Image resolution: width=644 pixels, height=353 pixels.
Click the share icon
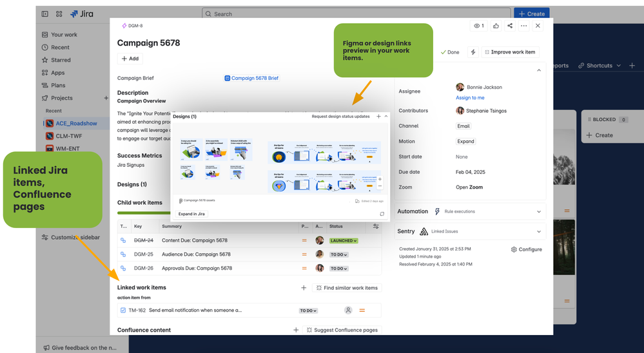pos(510,26)
